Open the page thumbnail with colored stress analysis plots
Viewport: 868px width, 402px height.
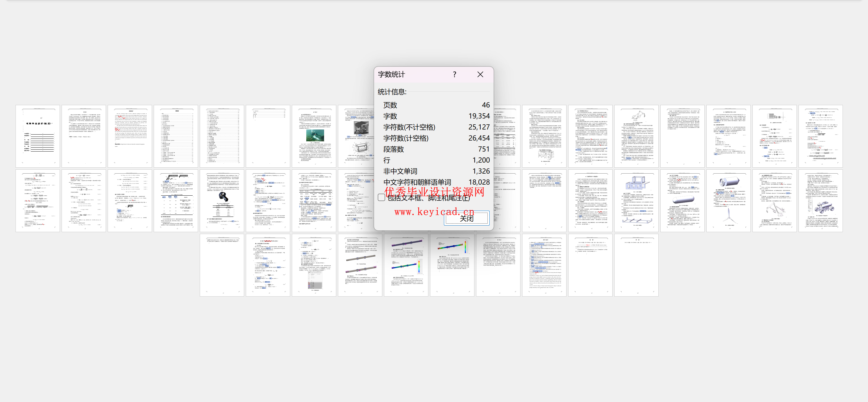click(406, 265)
